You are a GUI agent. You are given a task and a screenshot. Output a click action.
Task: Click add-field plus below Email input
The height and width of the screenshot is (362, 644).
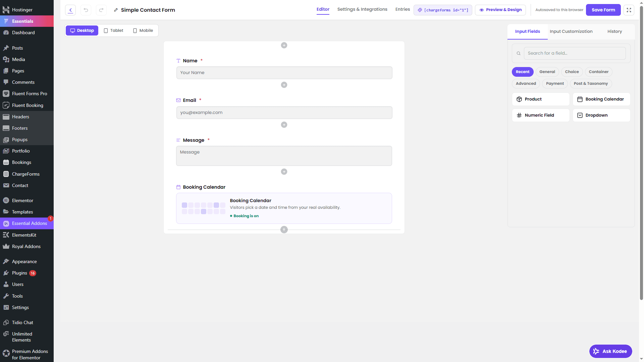[284, 125]
